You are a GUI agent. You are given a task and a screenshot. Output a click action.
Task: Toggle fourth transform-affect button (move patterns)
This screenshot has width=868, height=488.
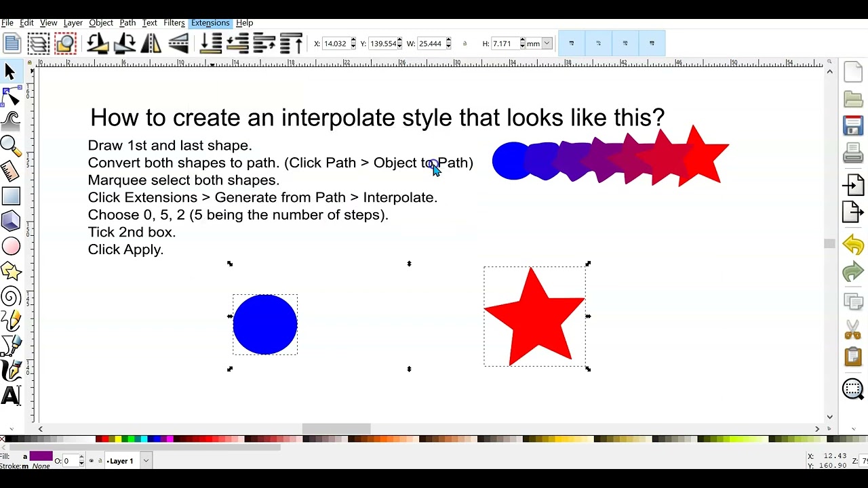652,43
